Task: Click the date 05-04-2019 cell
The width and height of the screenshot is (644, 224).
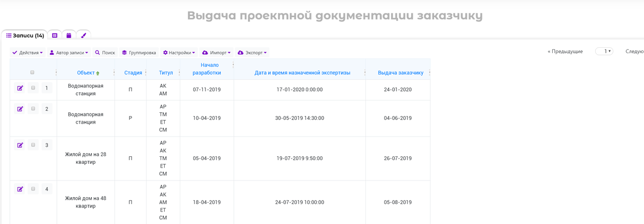Action: pyautogui.click(x=207, y=158)
